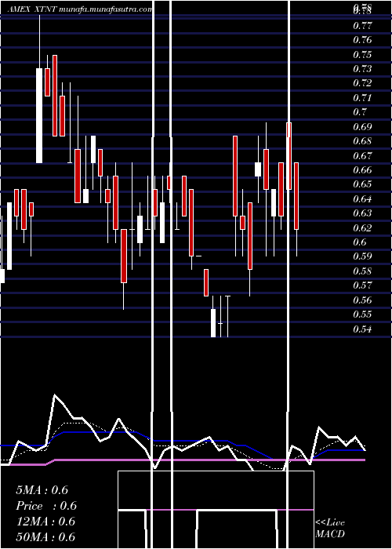
Task: Click the 0.63 price axis label
Action: pyautogui.click(x=362, y=213)
